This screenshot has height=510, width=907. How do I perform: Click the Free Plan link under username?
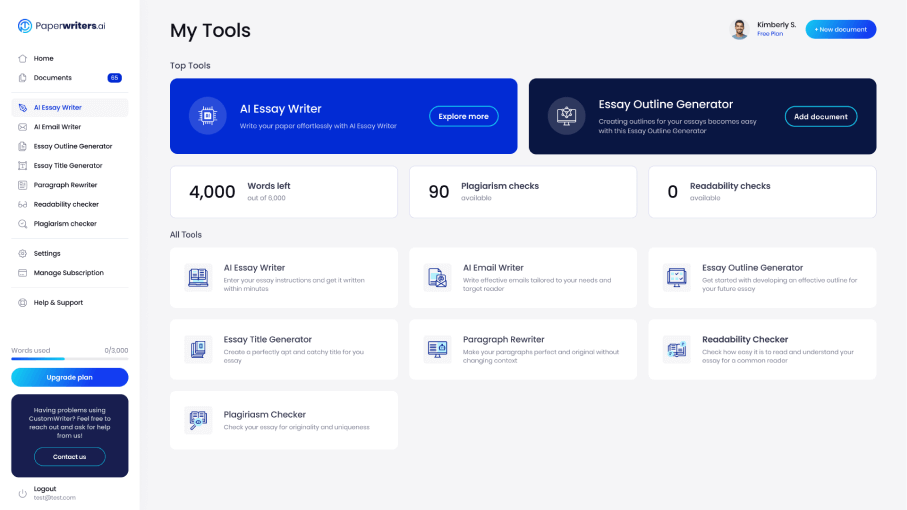coord(770,34)
